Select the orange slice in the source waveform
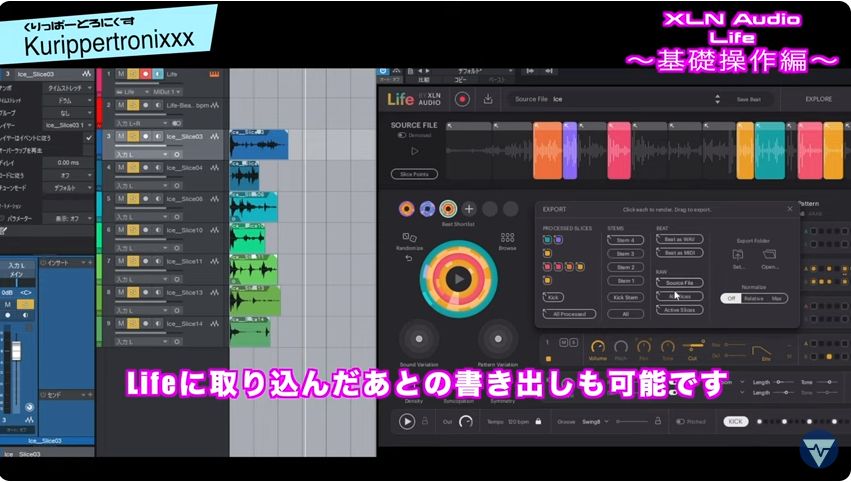Screen dimensions: 851x482 tap(547, 150)
